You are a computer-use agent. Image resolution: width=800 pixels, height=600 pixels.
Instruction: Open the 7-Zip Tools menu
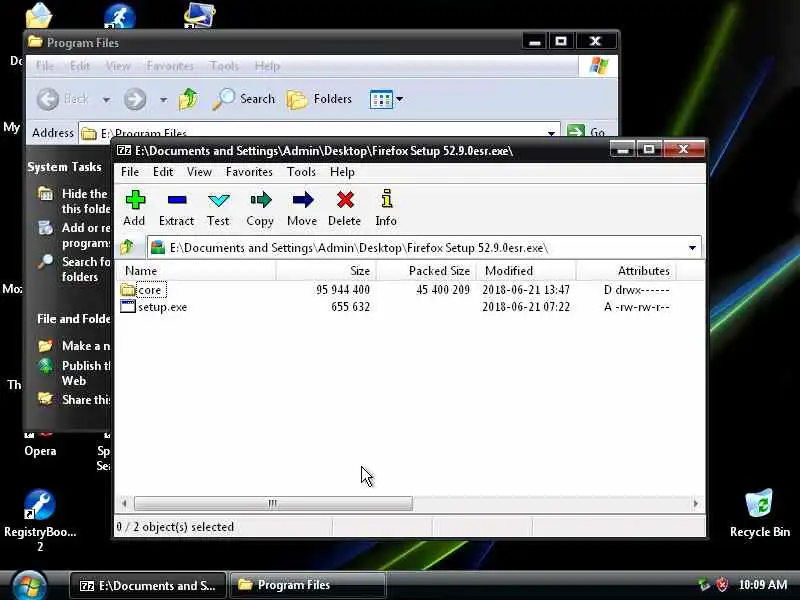[x=301, y=172]
